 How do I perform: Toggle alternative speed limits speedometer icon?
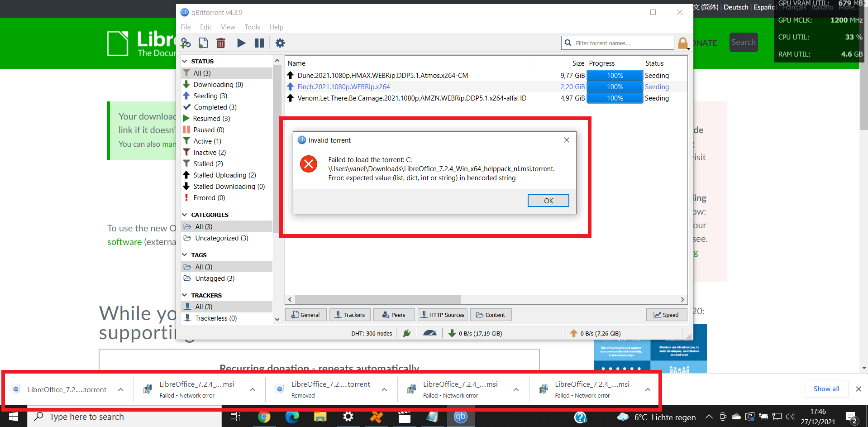pos(429,333)
